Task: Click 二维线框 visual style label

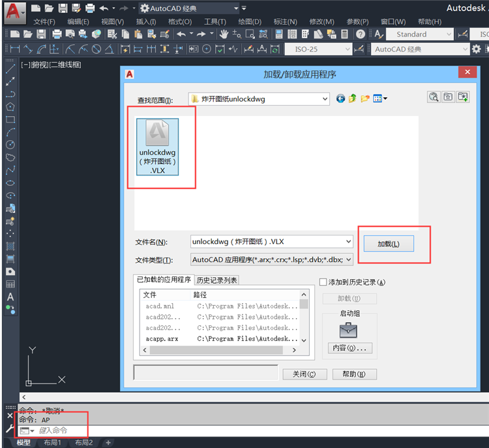Action: (x=65, y=65)
